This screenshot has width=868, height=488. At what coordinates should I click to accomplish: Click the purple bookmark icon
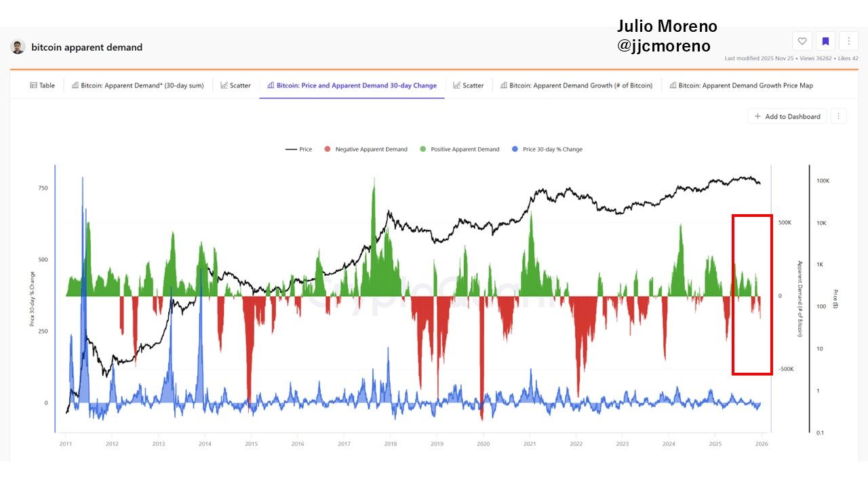coord(825,41)
